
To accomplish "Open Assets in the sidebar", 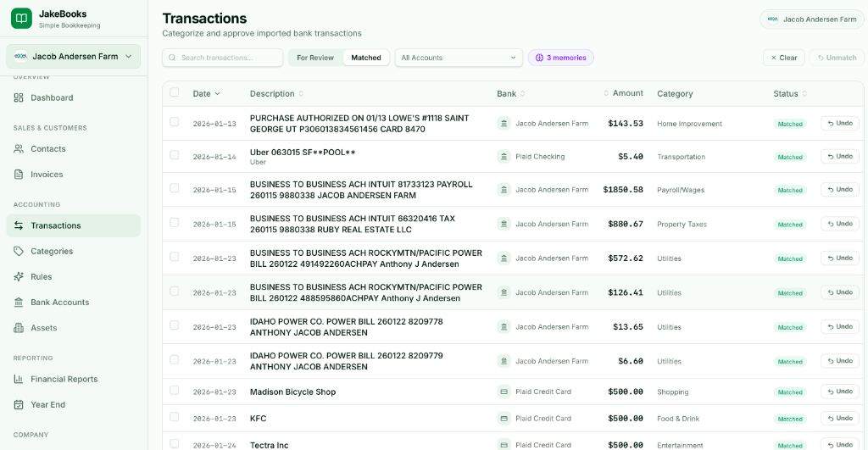I will click(x=73, y=328).
